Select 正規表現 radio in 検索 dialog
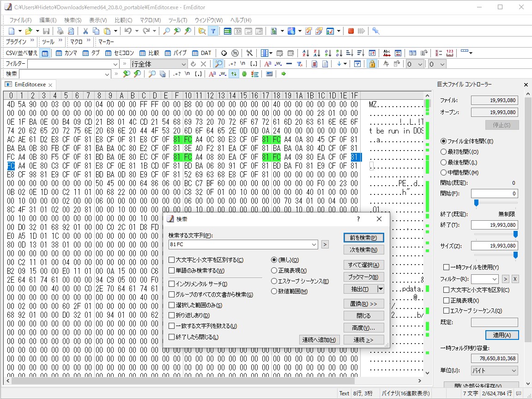This screenshot has width=532, height=399. click(289, 271)
